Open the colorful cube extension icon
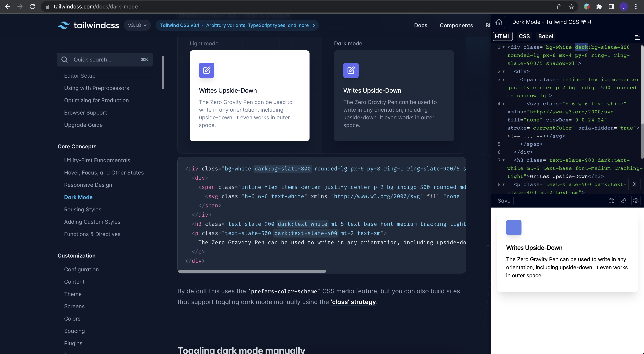The image size is (644, 354). coord(587,7)
